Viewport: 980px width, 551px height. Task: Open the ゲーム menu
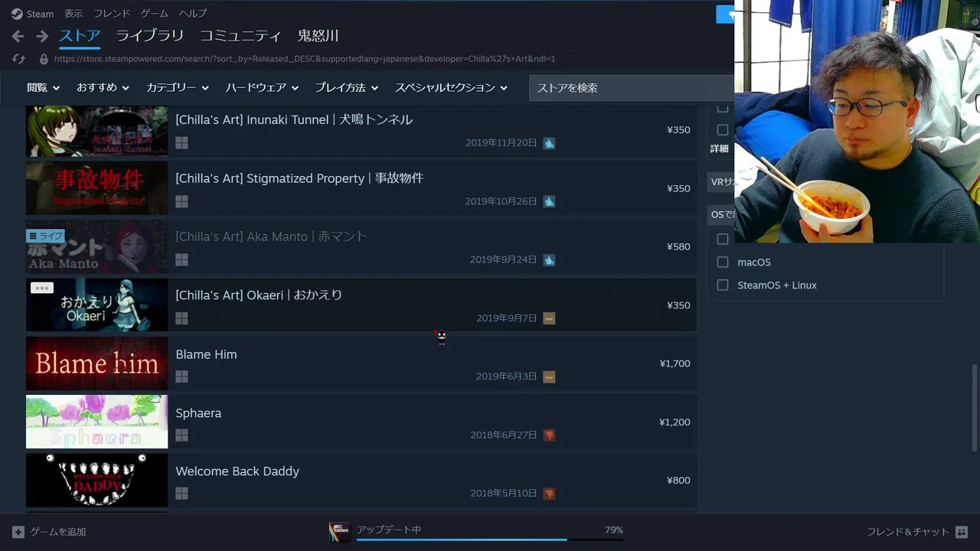(x=155, y=14)
